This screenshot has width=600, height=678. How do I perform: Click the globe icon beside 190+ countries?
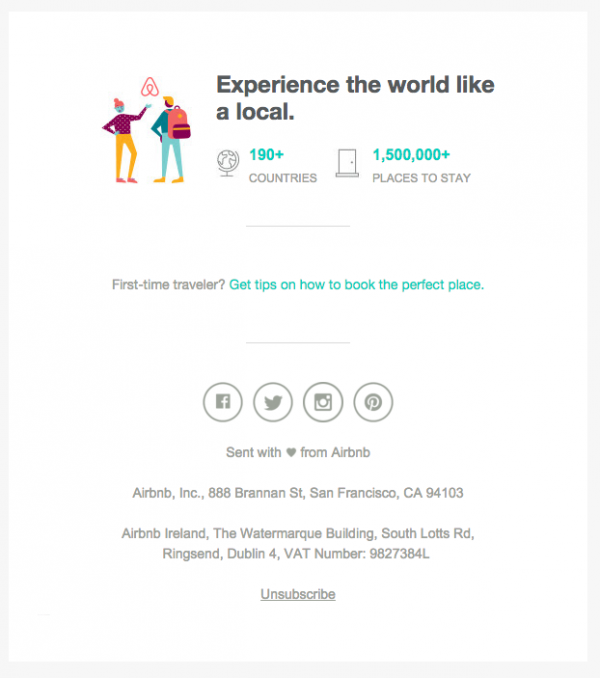tap(228, 163)
